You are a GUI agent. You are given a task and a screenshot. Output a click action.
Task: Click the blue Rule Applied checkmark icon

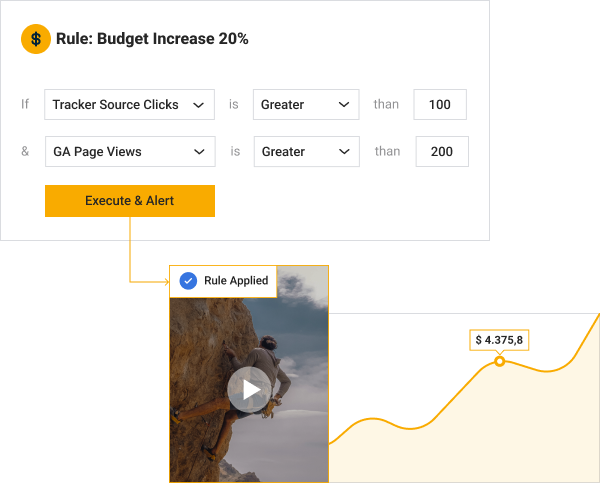tap(187, 281)
